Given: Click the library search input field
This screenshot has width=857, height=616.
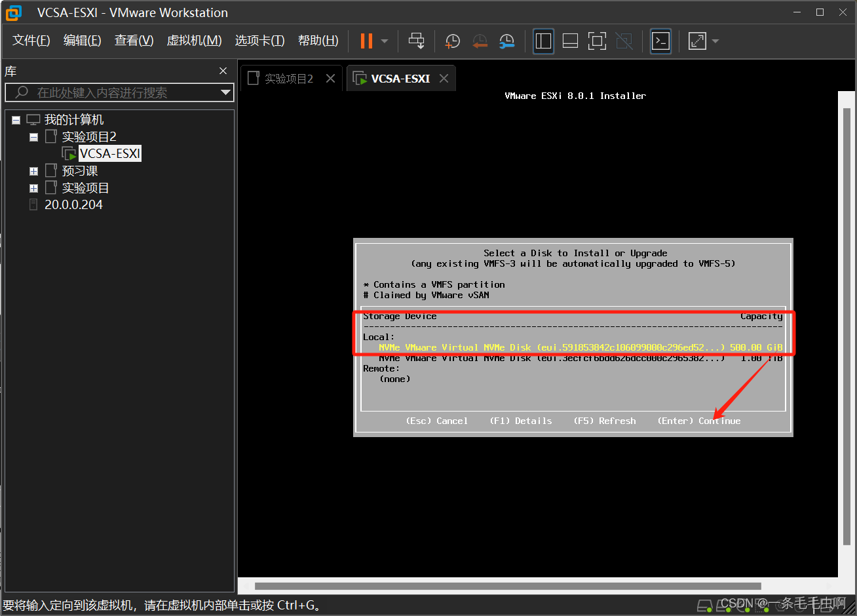Looking at the screenshot, I should tap(118, 92).
